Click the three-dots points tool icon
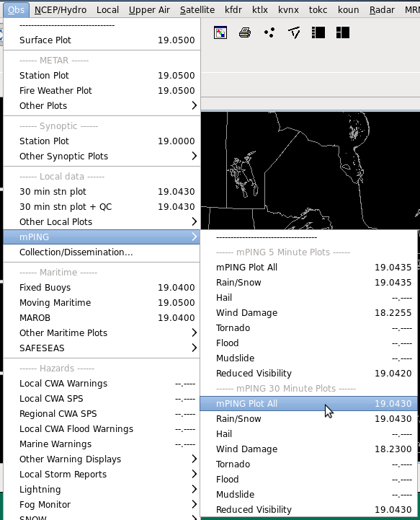This screenshot has height=520, width=420. click(x=269, y=32)
